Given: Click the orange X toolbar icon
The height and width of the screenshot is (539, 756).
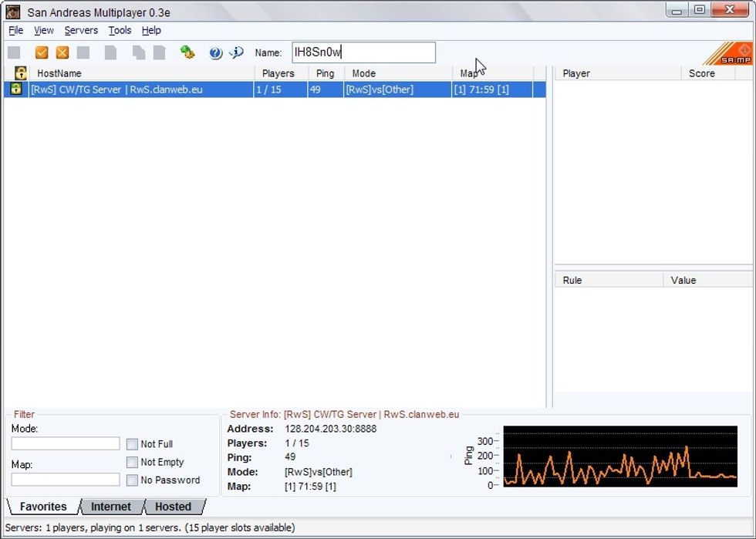Looking at the screenshot, I should pos(62,52).
